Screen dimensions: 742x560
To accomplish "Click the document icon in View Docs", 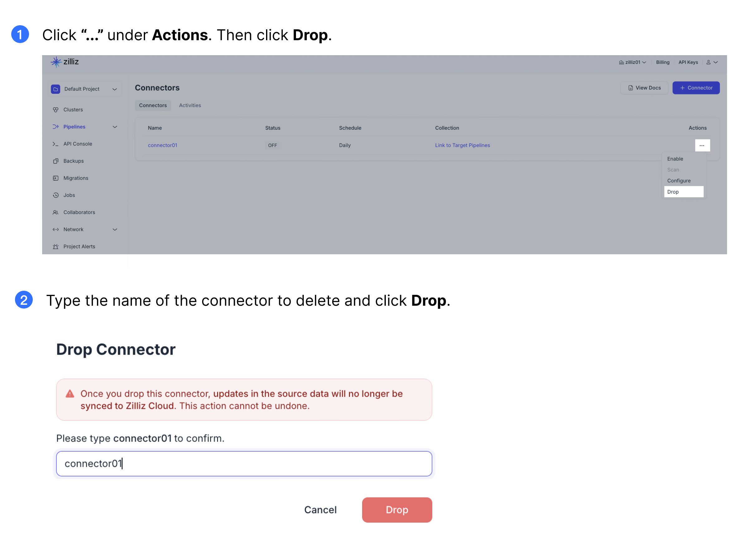I will (631, 88).
